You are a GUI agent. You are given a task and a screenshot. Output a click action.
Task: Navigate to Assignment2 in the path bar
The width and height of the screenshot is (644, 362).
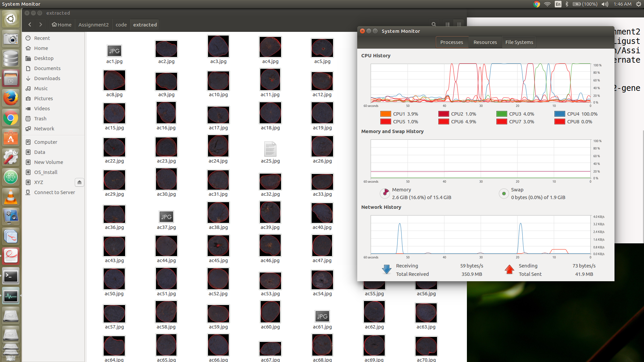[x=93, y=25]
